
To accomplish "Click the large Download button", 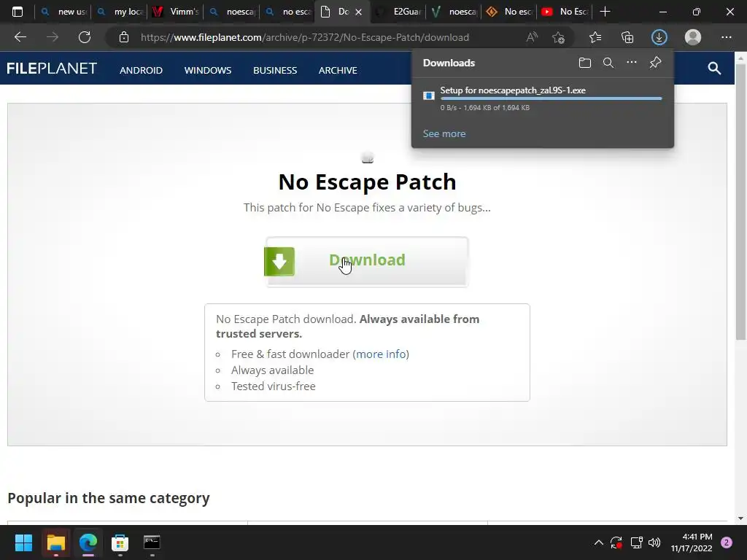I will tap(367, 262).
